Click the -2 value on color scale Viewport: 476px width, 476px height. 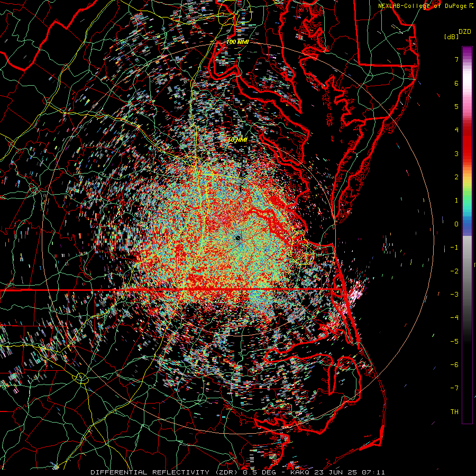tap(454, 271)
